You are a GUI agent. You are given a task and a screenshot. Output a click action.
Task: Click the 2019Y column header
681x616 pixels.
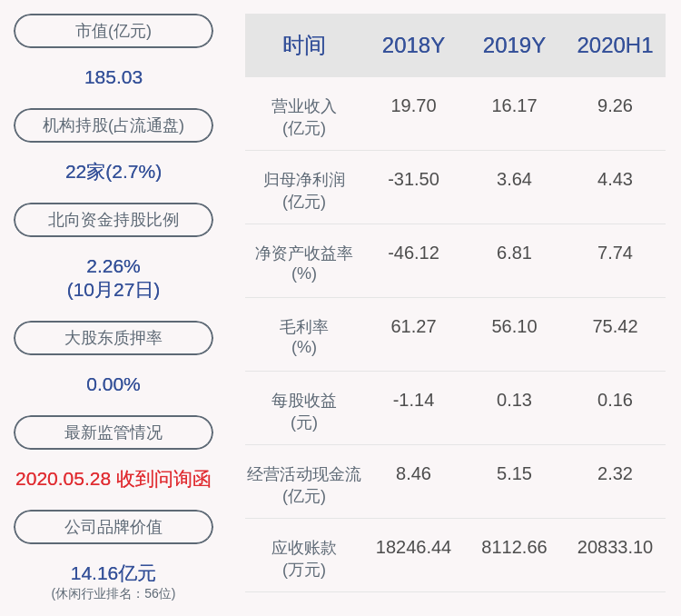click(514, 45)
